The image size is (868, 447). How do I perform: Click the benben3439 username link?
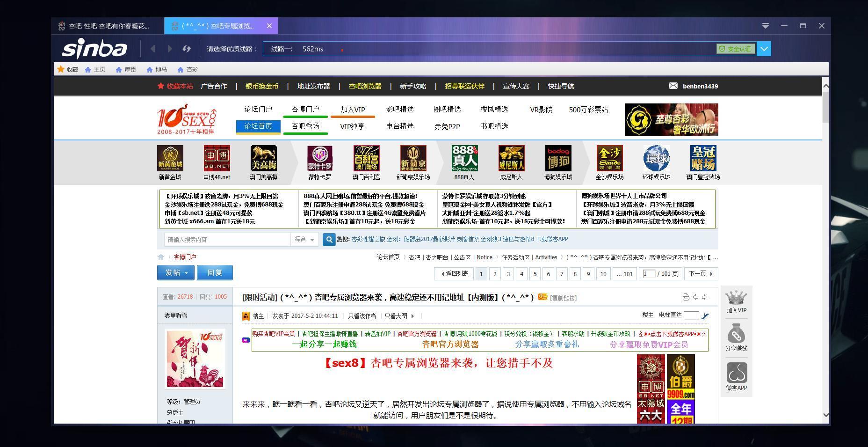coord(700,86)
